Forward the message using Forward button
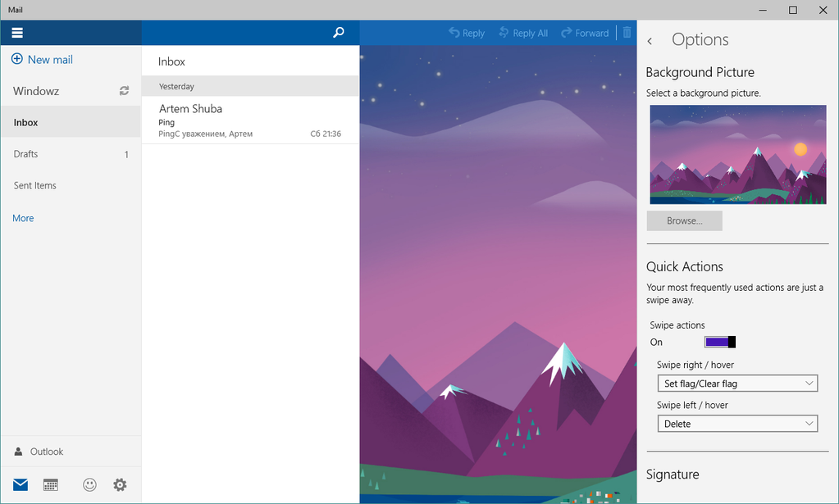The height and width of the screenshot is (504, 839). [x=585, y=33]
